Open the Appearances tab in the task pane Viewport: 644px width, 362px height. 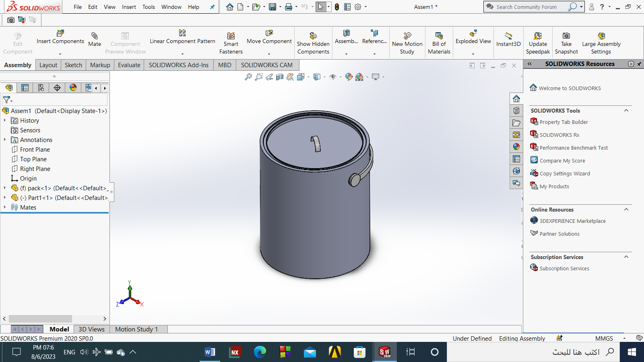(516, 147)
